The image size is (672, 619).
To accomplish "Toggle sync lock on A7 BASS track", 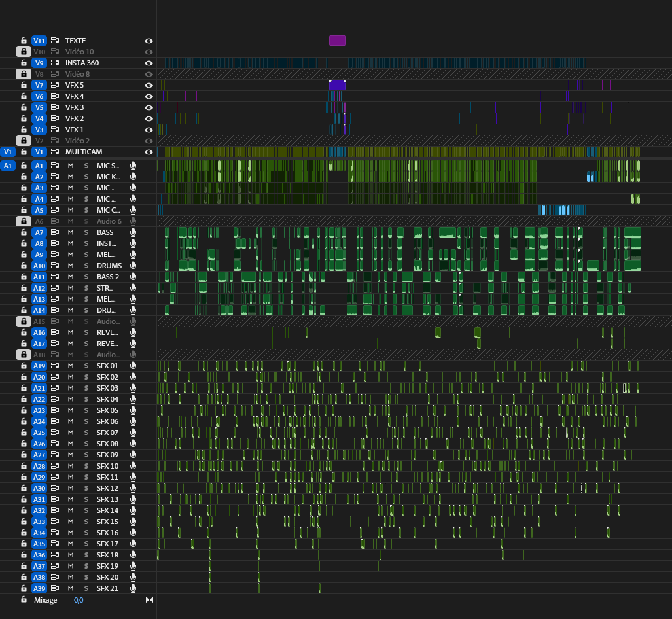I will (55, 232).
